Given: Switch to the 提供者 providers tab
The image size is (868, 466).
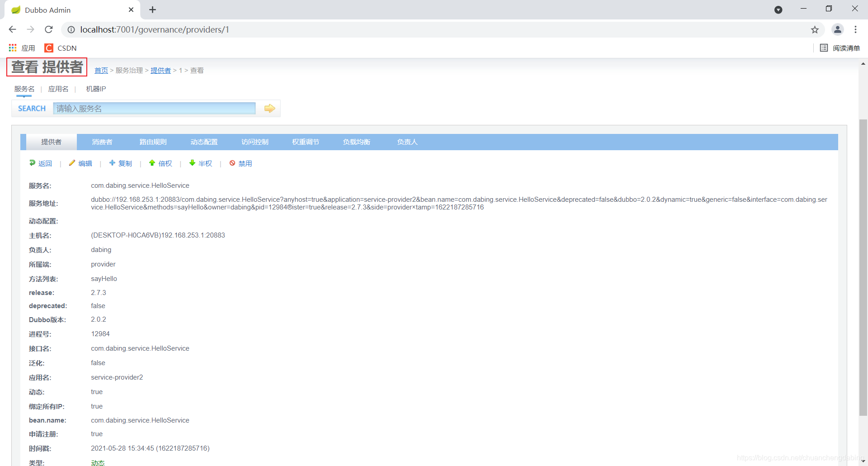Looking at the screenshot, I should click(x=52, y=142).
